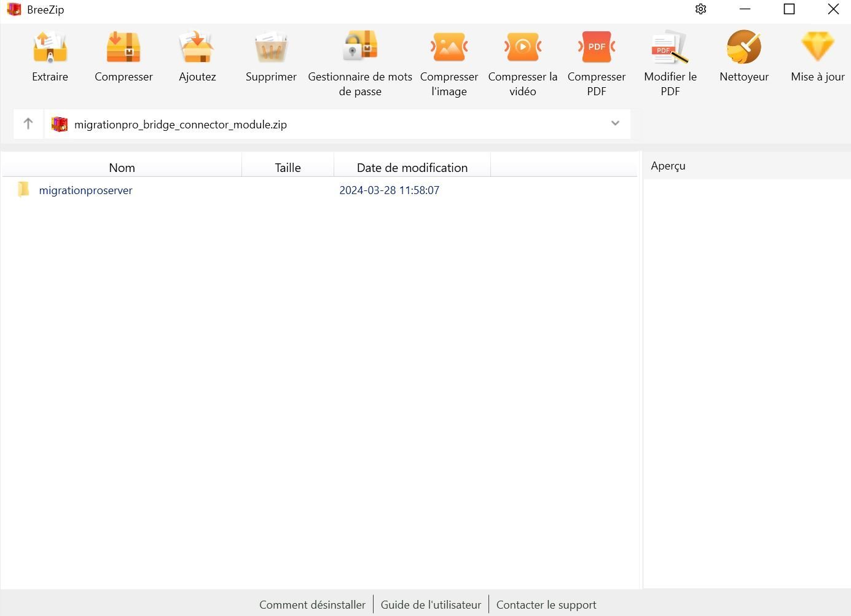Open the settings gear in title bar
851x616 pixels.
pos(700,9)
